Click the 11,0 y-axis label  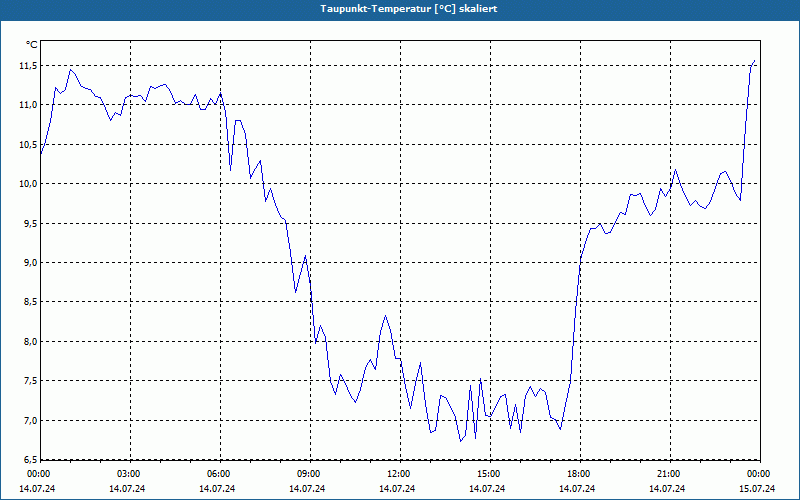click(x=29, y=105)
